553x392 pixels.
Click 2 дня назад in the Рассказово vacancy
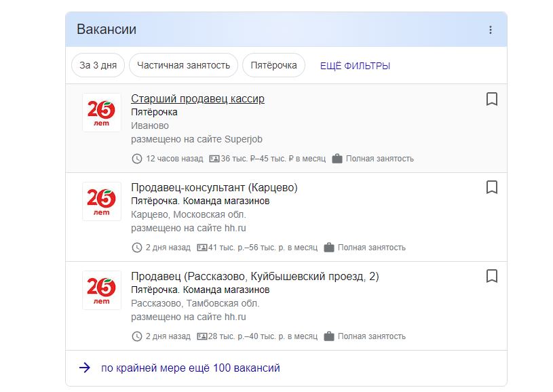(168, 336)
